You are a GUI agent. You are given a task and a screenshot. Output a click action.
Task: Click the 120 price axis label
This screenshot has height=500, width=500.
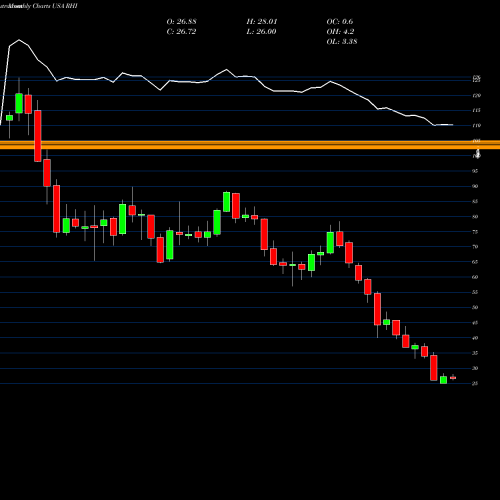click(477, 96)
